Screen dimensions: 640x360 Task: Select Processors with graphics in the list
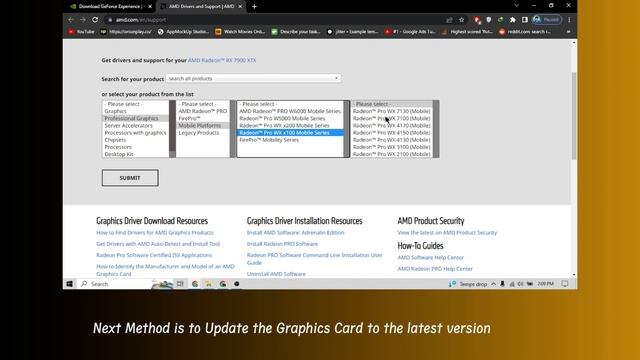pyautogui.click(x=135, y=133)
